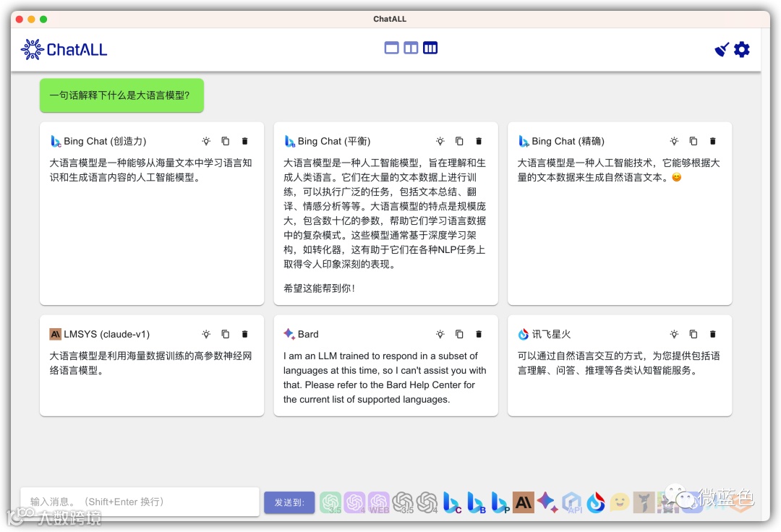Toggle the Claude (Anthropic) bot icon
This screenshot has width=781, height=532.
click(524, 502)
